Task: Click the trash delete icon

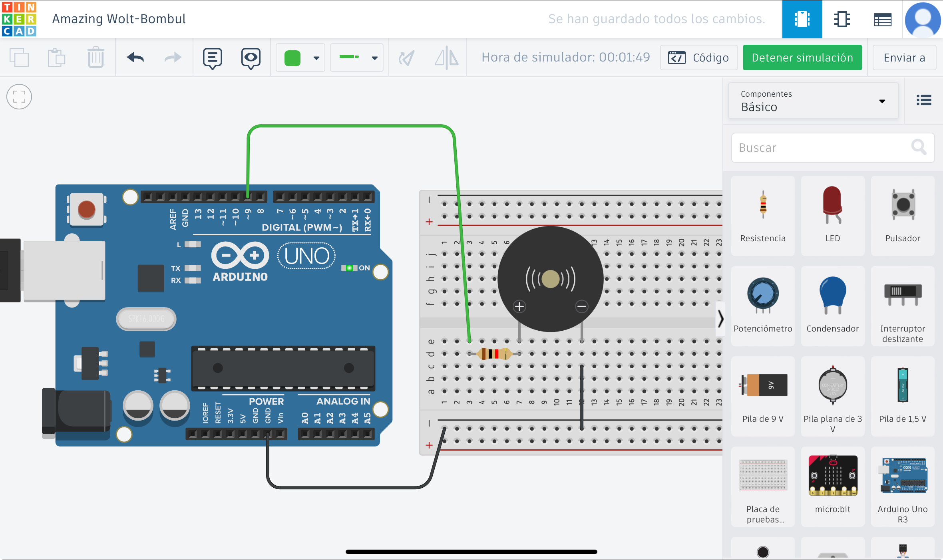Action: (x=95, y=58)
